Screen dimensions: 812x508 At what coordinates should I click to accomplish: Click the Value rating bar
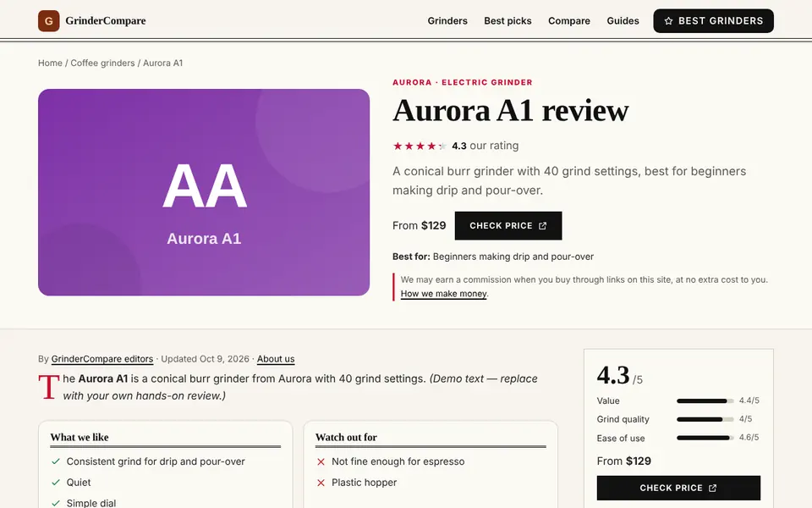point(705,400)
